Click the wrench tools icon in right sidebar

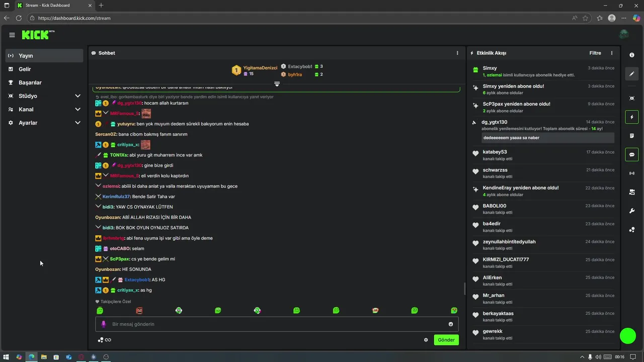[632, 211]
